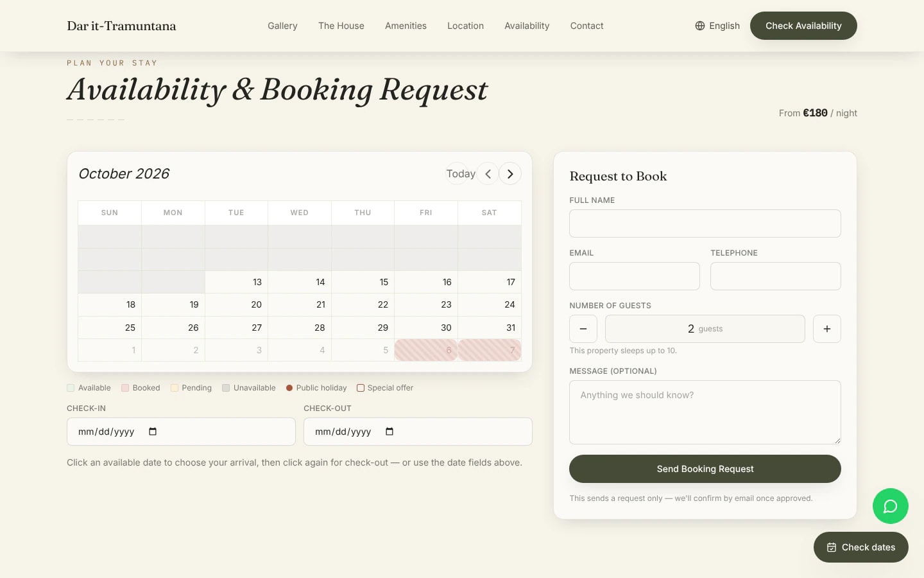Select October 14 on calendar

[x=300, y=282]
